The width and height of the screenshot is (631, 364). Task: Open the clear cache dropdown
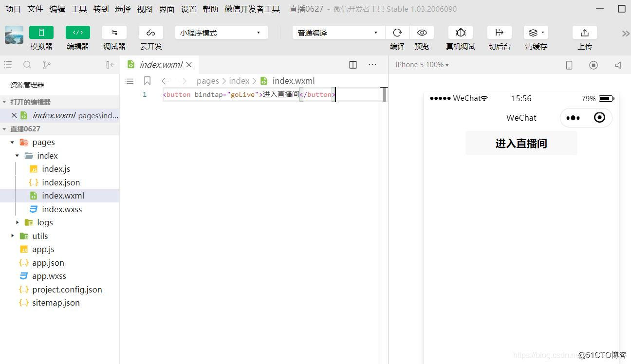[x=536, y=33]
